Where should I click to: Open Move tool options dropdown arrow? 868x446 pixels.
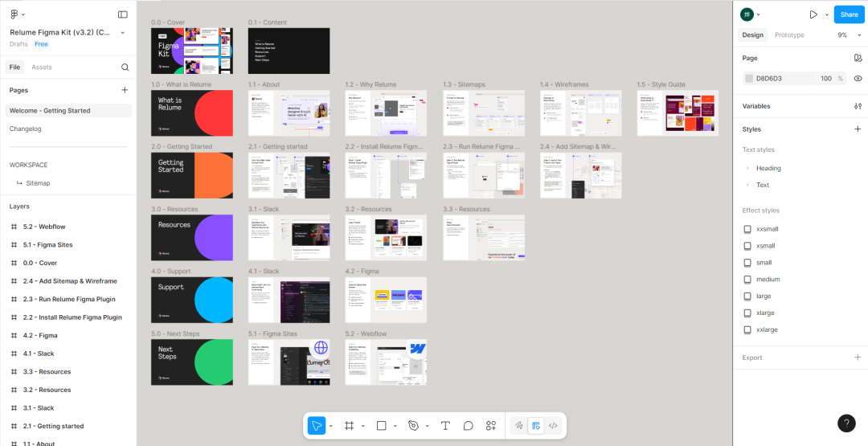coord(331,426)
